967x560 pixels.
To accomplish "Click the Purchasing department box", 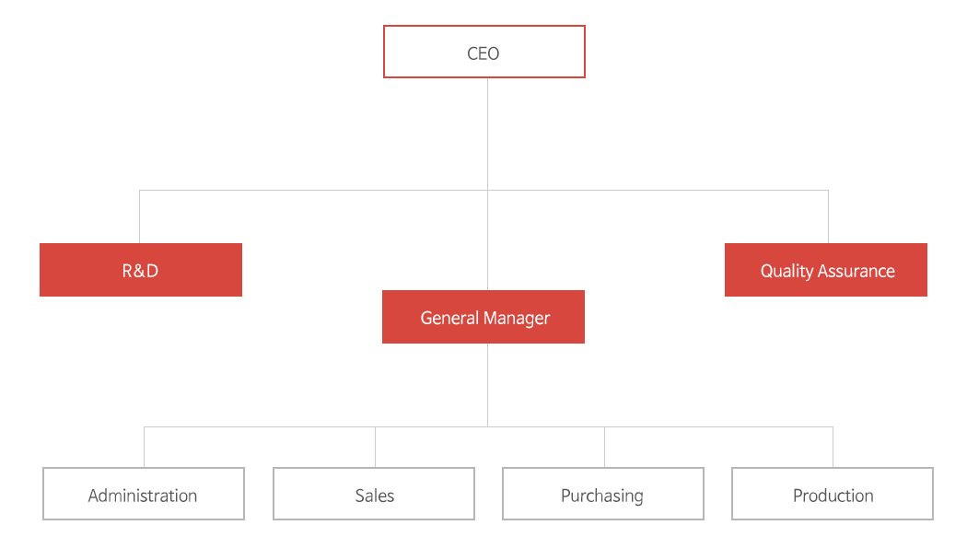I will click(603, 494).
